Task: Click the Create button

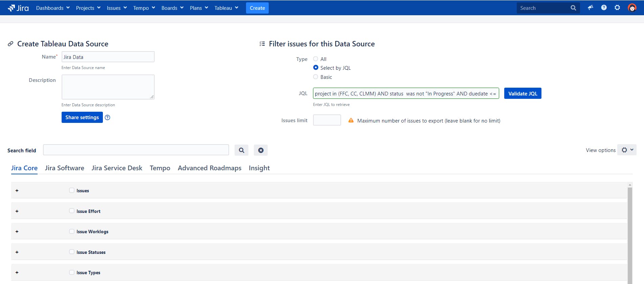Action: tap(257, 8)
